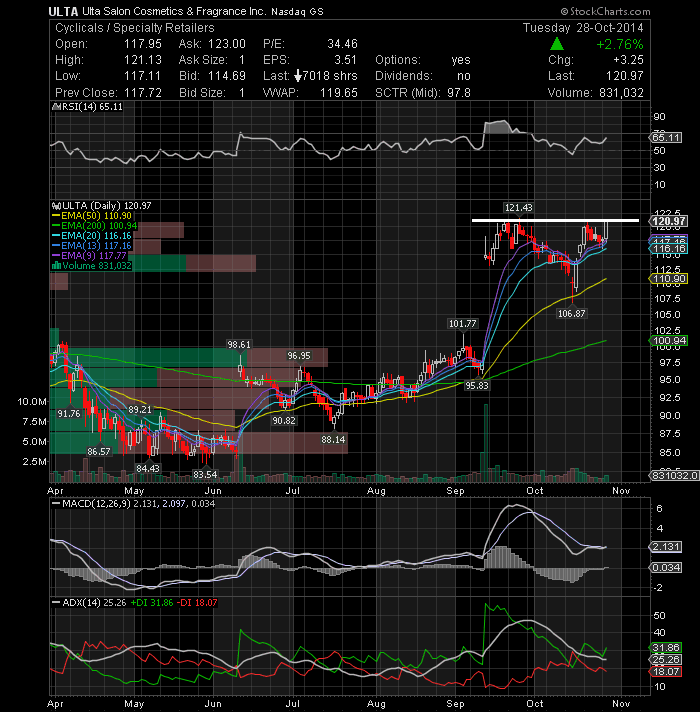Click the Options value 'yes'

461,60
